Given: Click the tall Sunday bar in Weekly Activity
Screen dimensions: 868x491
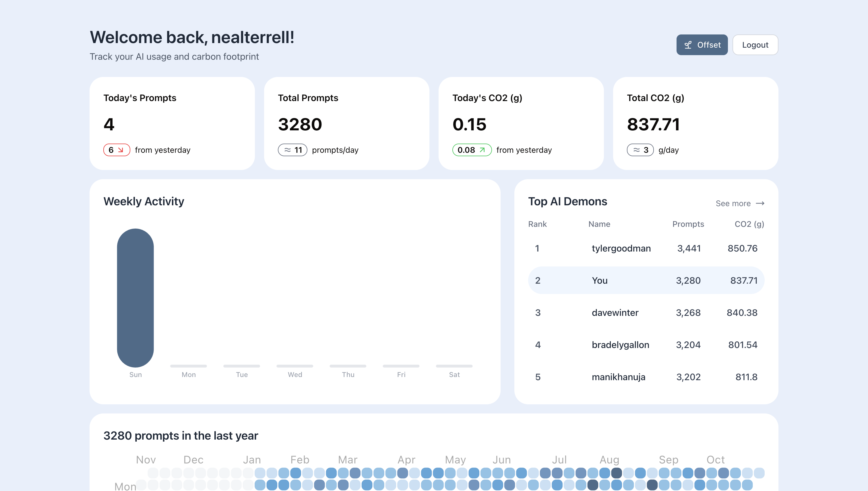Looking at the screenshot, I should click(x=135, y=298).
